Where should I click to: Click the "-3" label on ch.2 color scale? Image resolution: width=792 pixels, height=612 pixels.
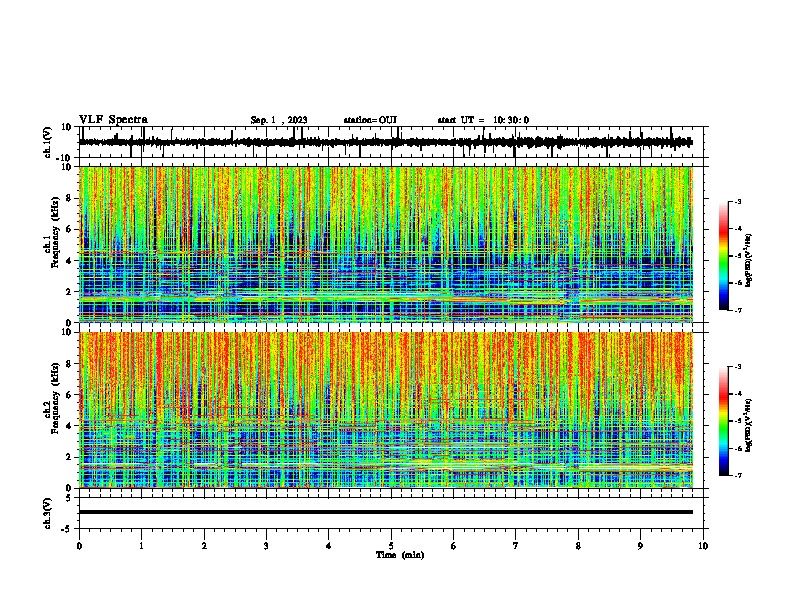tap(738, 367)
